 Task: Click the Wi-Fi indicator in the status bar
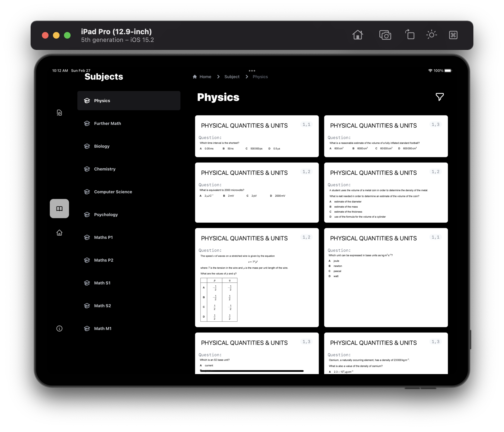[430, 71]
